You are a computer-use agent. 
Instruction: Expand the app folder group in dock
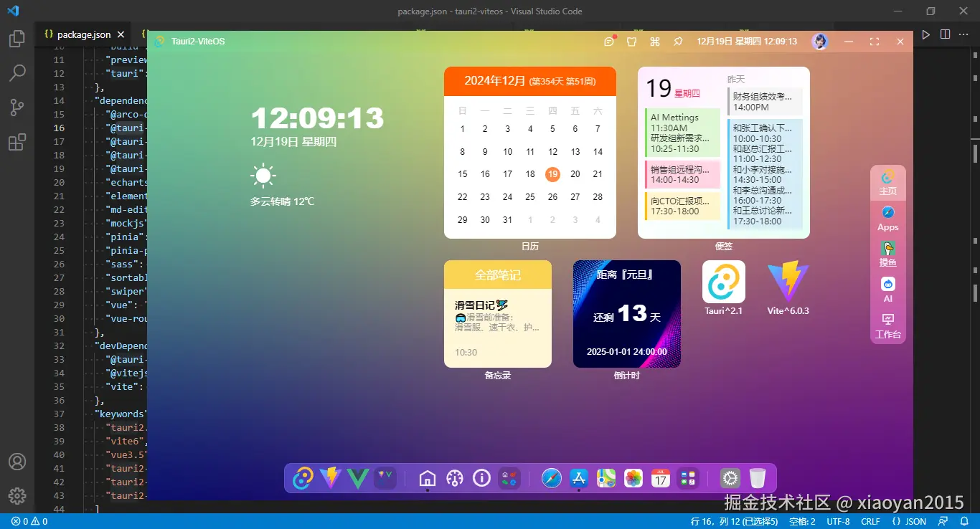[x=688, y=478]
